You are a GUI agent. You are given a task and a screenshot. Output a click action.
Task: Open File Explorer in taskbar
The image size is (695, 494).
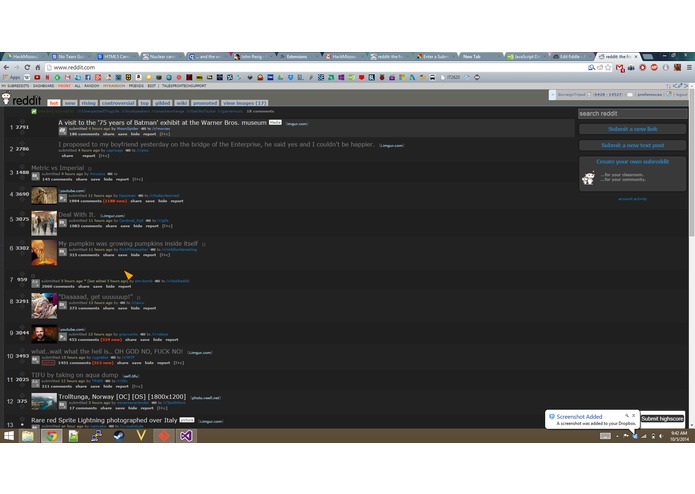pyautogui.click(x=27, y=436)
